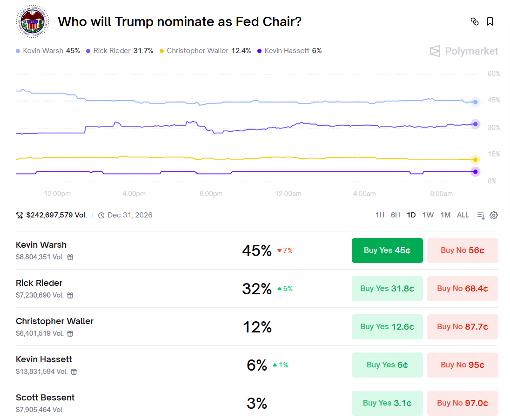Open the chart settings gear
510x420 pixels.
point(494,215)
